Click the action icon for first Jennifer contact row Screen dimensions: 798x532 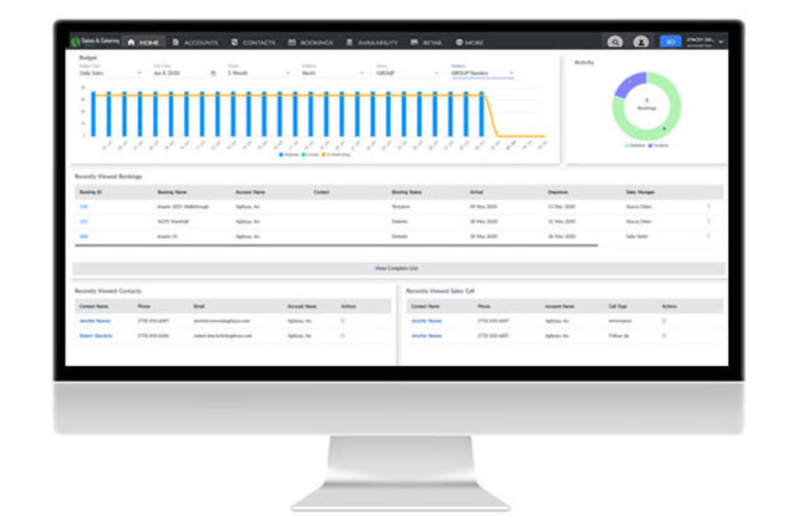tap(344, 320)
